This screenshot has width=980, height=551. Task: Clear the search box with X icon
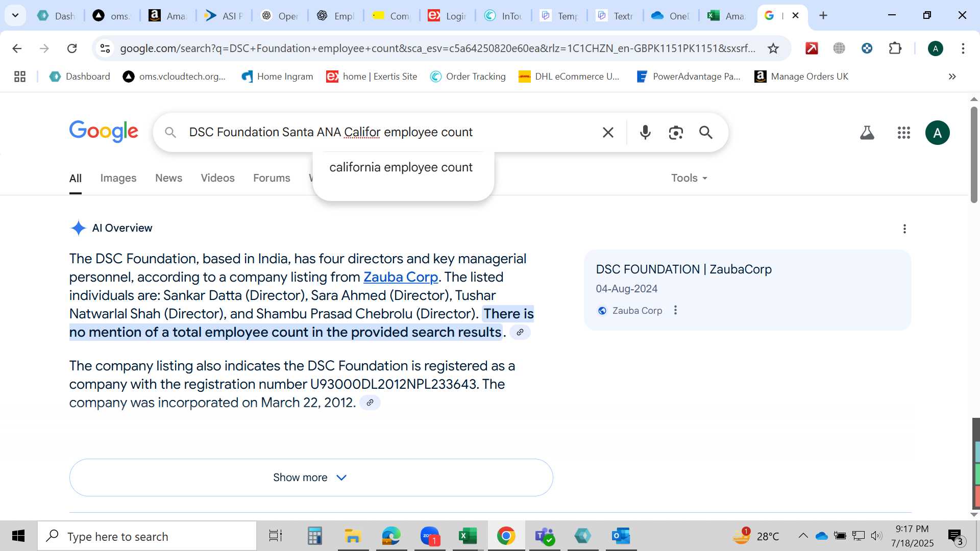click(608, 133)
